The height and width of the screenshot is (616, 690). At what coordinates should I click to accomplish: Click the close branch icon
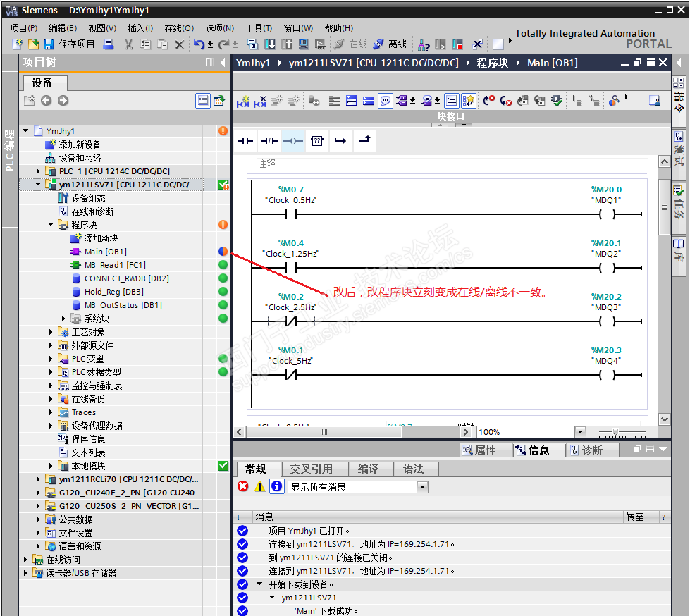(x=364, y=141)
